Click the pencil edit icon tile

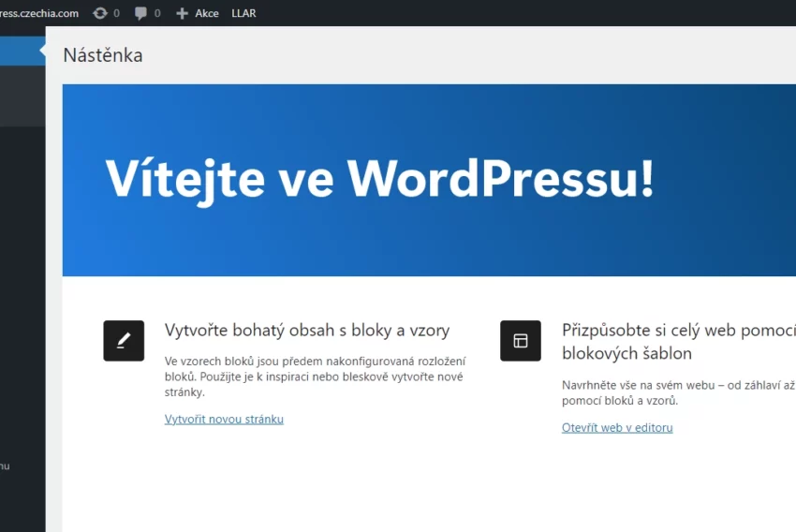tap(124, 341)
